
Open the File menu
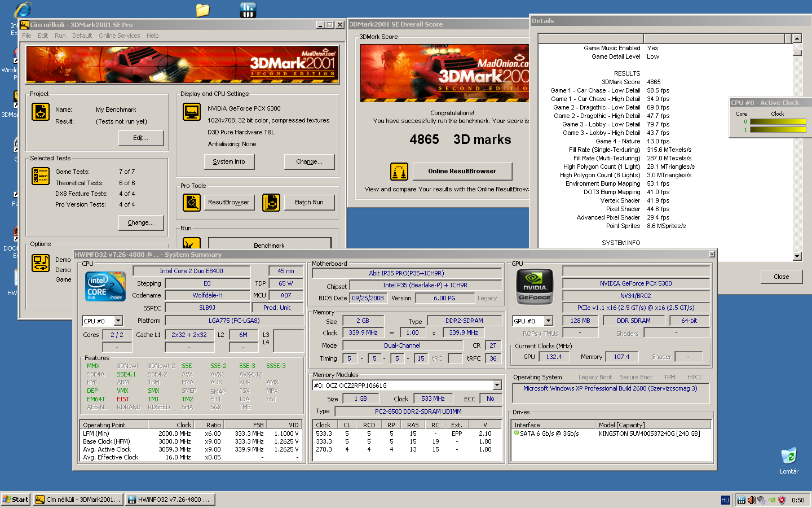point(27,36)
